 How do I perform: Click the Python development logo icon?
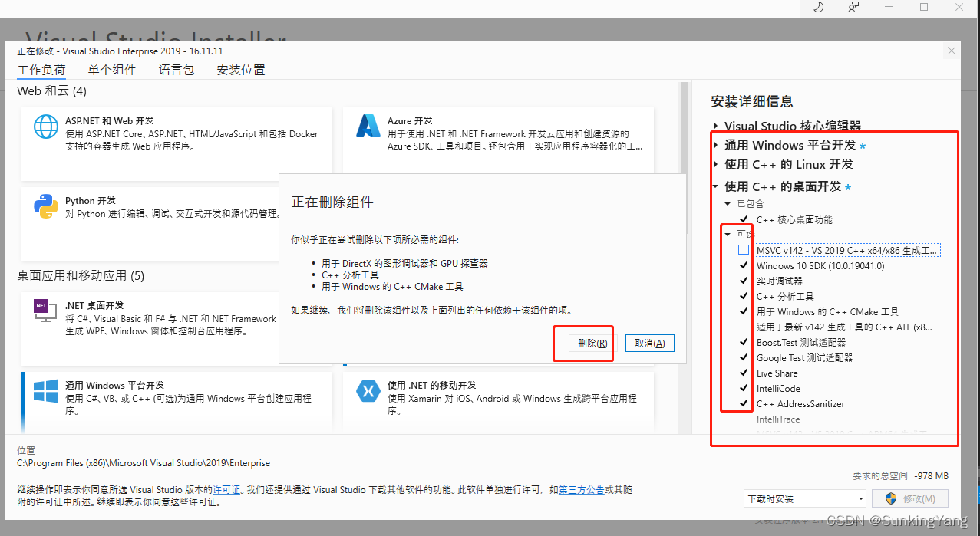pyautogui.click(x=46, y=207)
